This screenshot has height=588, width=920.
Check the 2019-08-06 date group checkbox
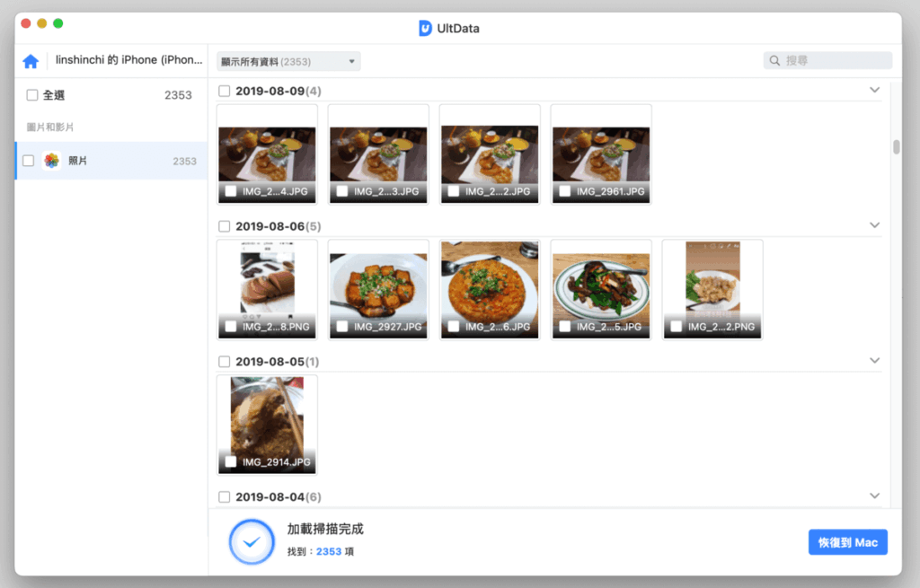[225, 226]
